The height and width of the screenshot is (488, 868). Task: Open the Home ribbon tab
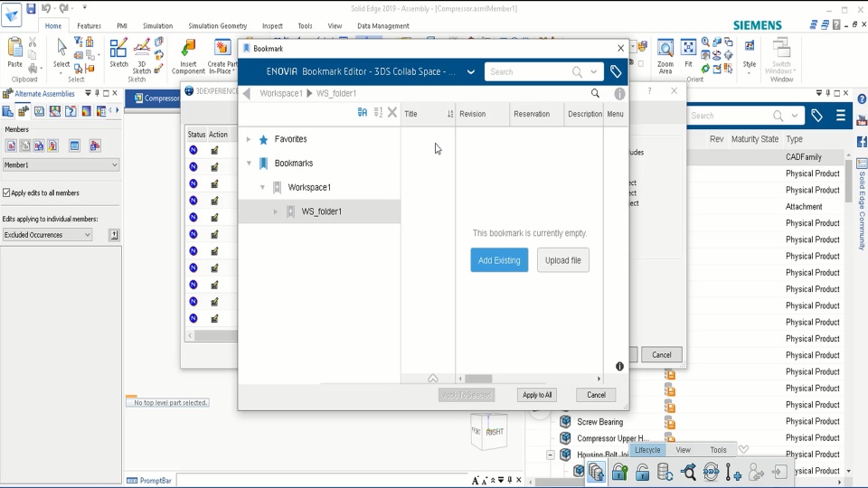click(53, 26)
